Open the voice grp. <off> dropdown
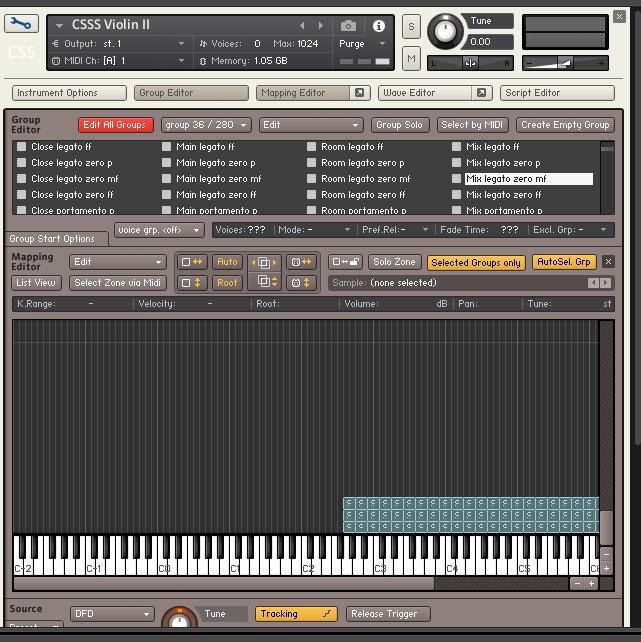Image resolution: width=641 pixels, height=642 pixels. coord(159,230)
